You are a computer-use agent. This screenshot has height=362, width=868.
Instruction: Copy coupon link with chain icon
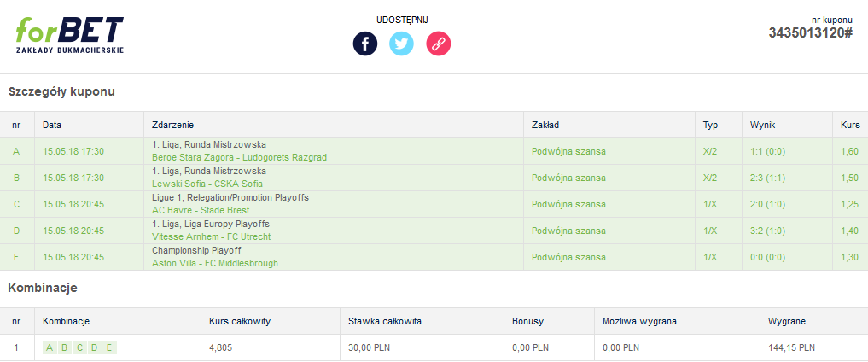(439, 44)
